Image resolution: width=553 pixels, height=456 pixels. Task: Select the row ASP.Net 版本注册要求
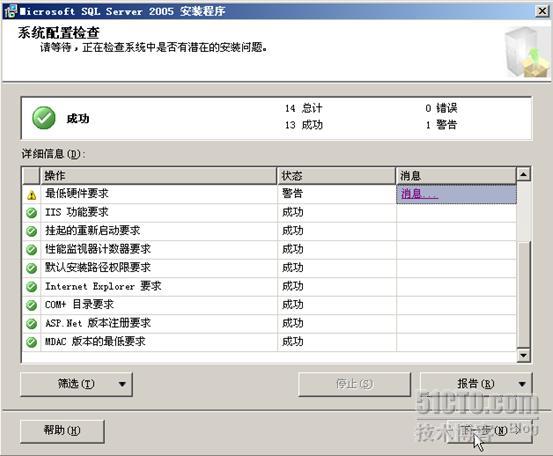pyautogui.click(x=269, y=323)
